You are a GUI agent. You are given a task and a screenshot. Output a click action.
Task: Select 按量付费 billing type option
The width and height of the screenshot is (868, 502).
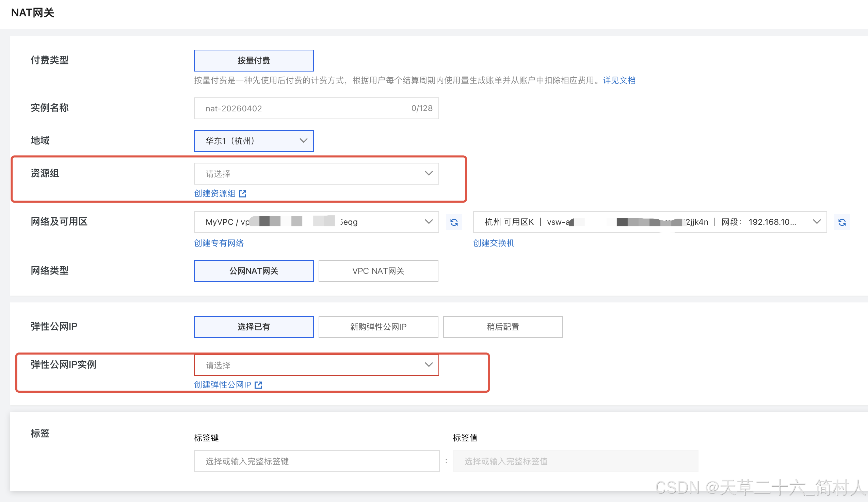coord(254,61)
